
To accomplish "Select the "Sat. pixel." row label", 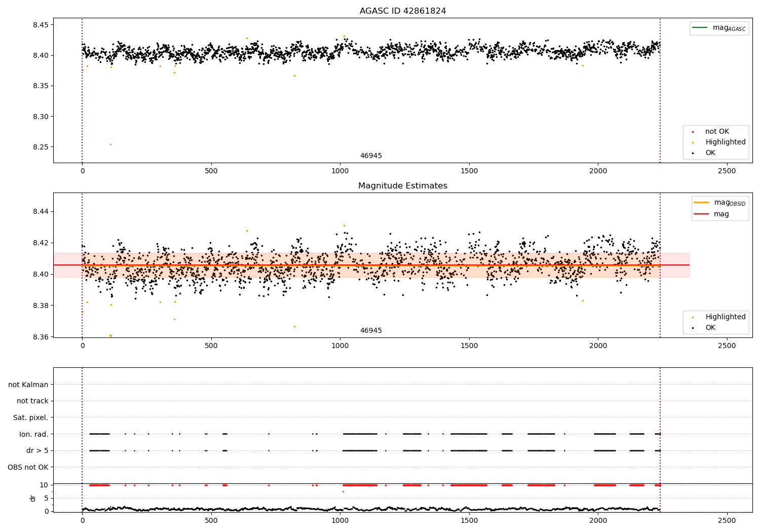I will [30, 417].
